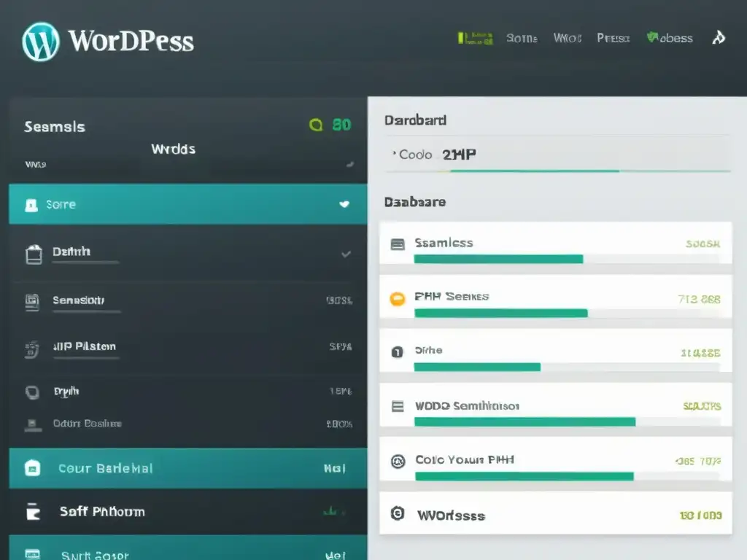747x560 pixels.
Task: Click the lock icon in the Sorre row
Action: tap(31, 205)
